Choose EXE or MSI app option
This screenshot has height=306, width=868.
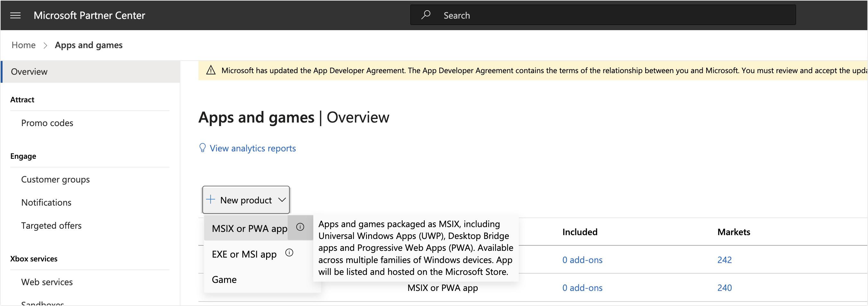tap(244, 254)
